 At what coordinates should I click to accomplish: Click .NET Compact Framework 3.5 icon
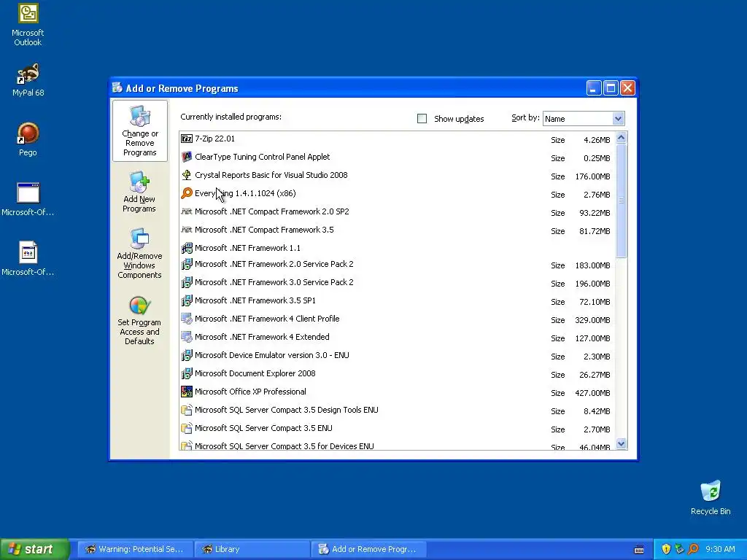tap(187, 230)
